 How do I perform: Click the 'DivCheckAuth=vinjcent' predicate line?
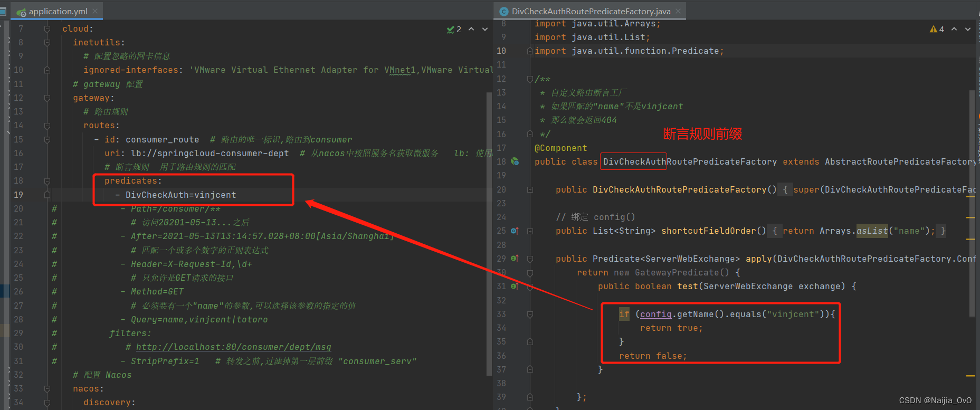point(181,195)
